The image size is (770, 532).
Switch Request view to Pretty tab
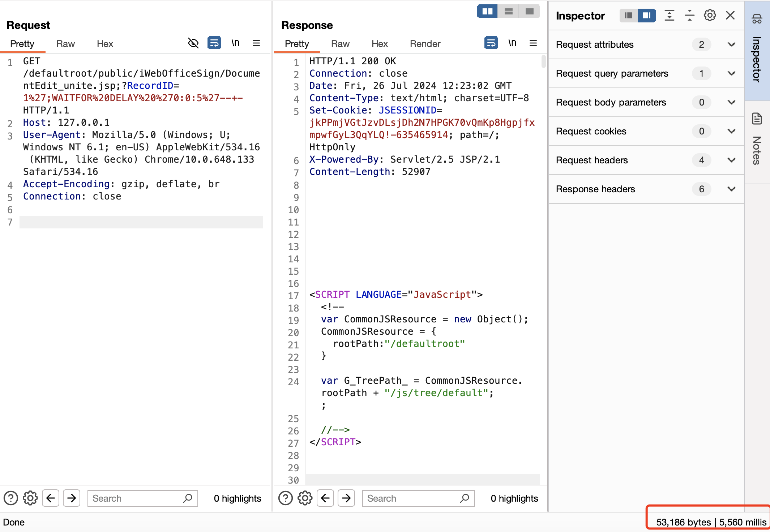coord(22,44)
